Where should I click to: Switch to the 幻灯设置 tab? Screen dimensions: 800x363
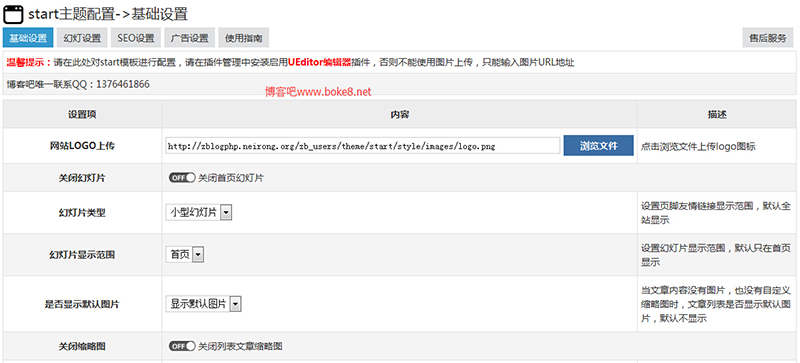(x=82, y=38)
